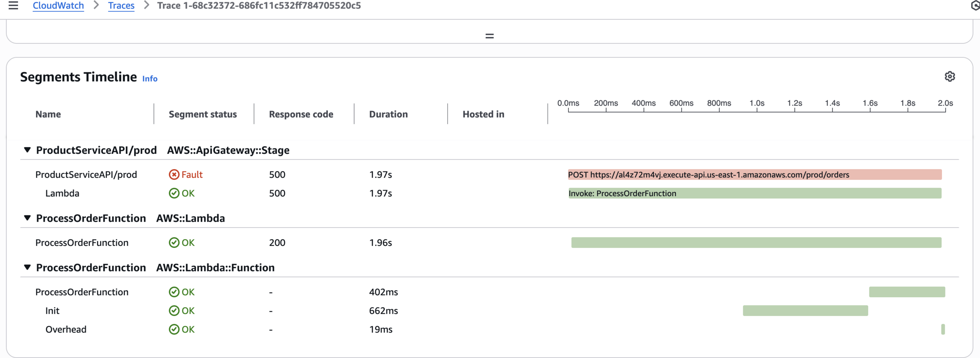Click the OK status icon in Lambda row

point(174,193)
